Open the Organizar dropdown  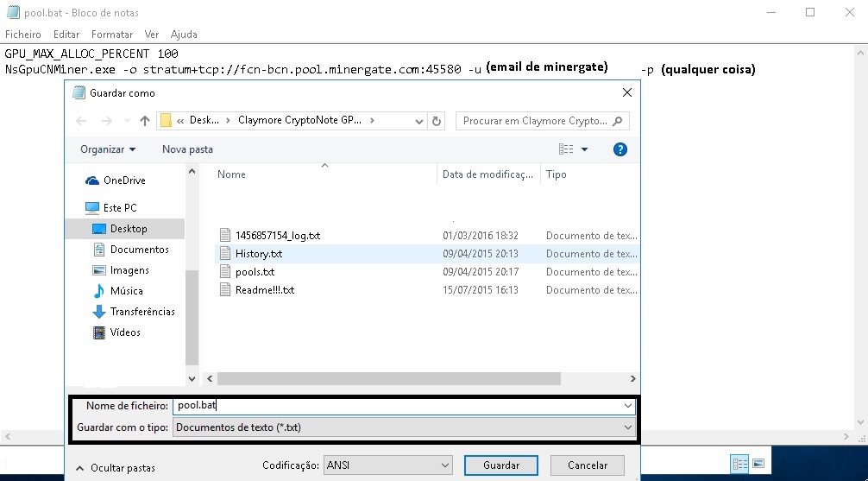click(x=108, y=149)
